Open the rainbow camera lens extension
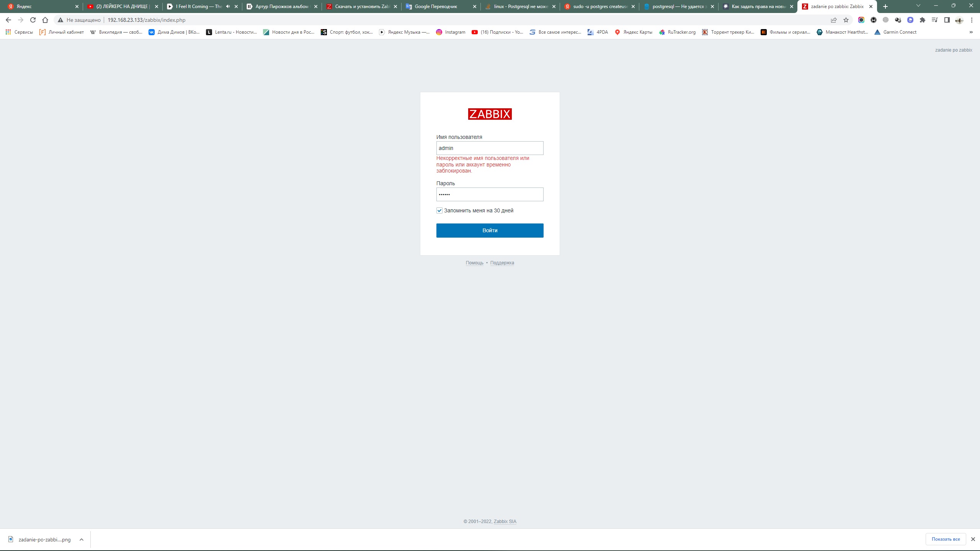The width and height of the screenshot is (980, 551). [861, 20]
